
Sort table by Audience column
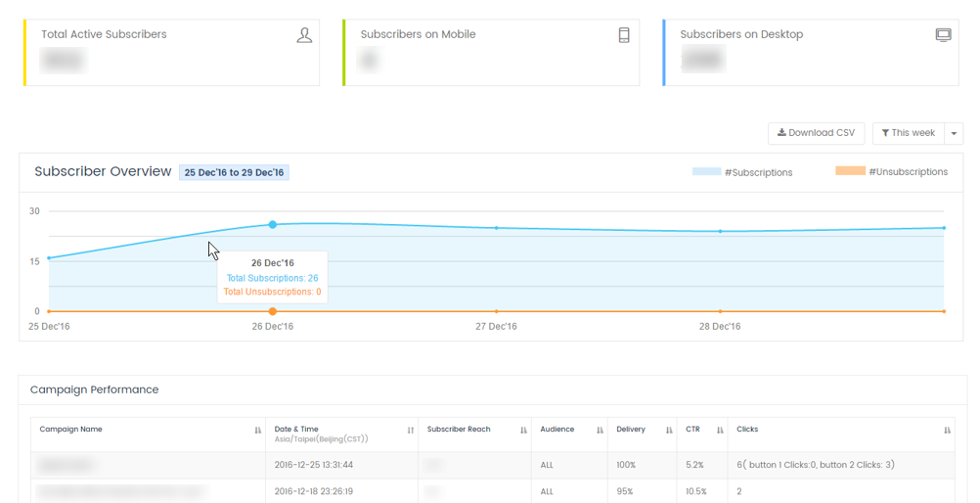tap(600, 430)
